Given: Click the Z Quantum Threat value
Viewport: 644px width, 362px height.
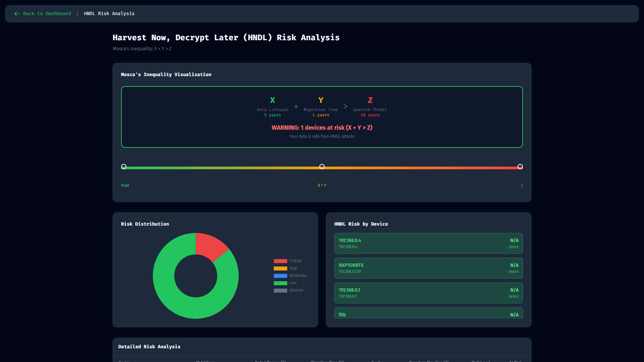Looking at the screenshot, I should pyautogui.click(x=370, y=115).
